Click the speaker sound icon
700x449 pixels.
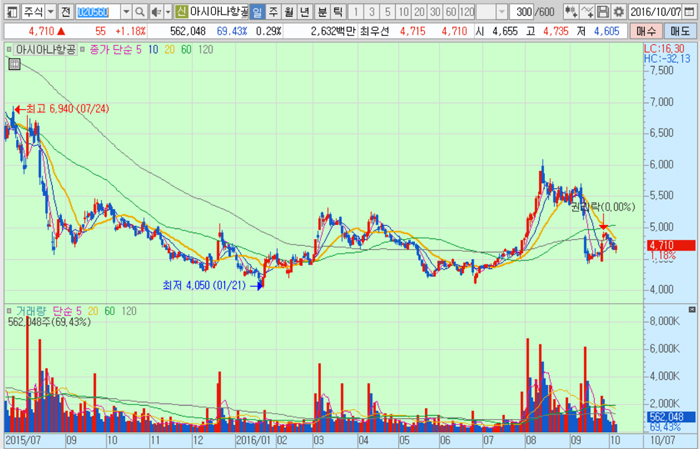click(x=156, y=12)
